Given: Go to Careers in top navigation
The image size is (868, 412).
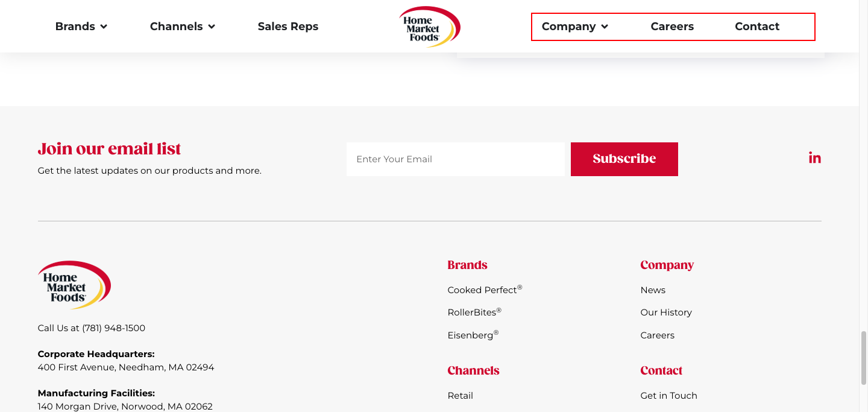Looking at the screenshot, I should point(672,27).
